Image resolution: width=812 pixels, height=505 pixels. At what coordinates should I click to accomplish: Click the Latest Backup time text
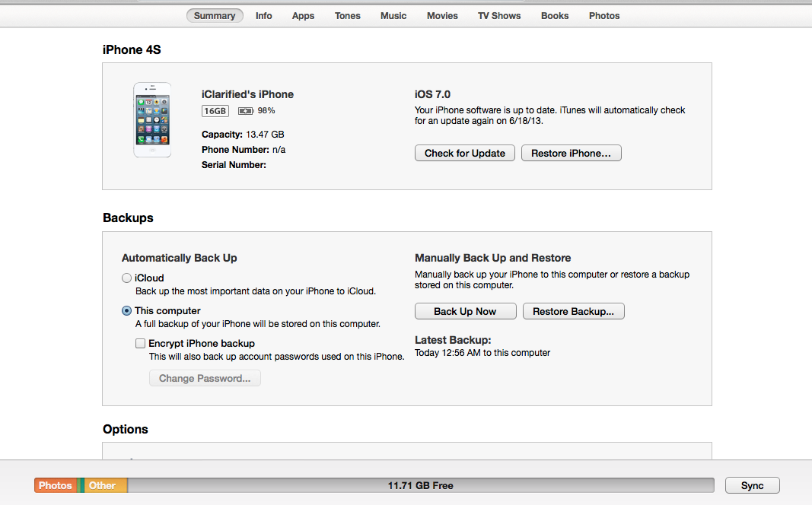pos(482,353)
